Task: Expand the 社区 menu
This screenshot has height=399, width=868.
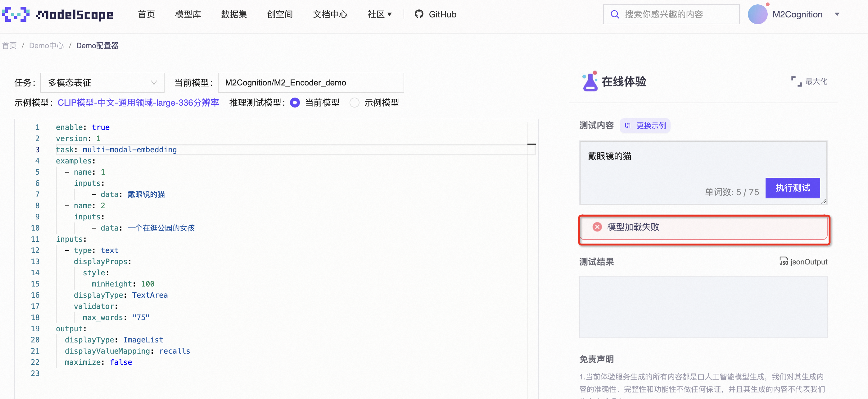Action: pyautogui.click(x=379, y=15)
